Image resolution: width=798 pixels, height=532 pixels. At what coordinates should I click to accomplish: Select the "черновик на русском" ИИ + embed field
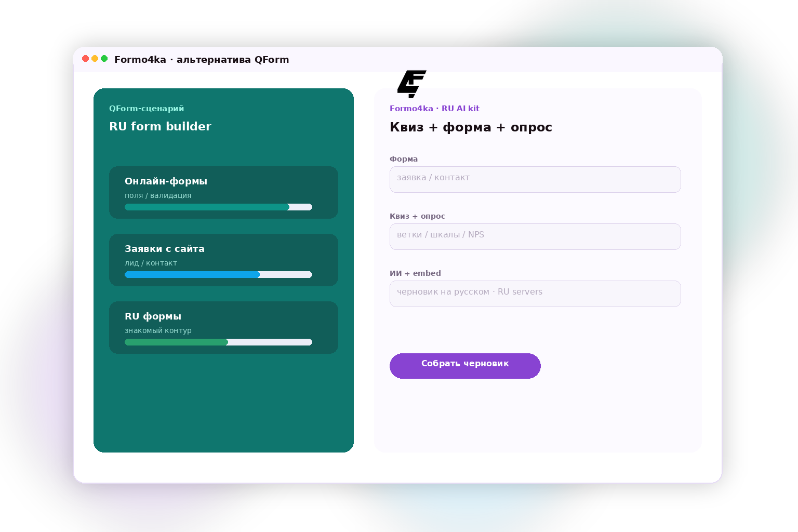coord(535,294)
